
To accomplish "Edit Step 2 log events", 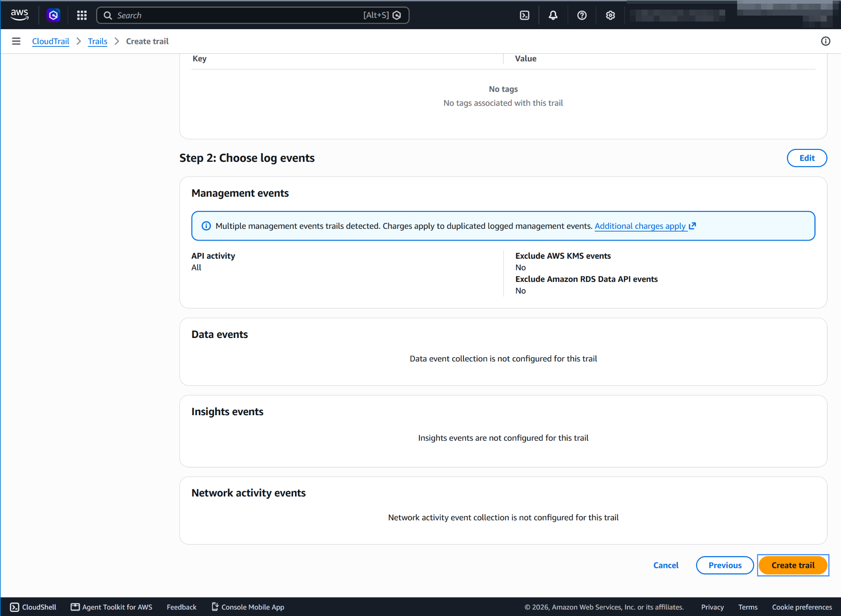I will [x=807, y=158].
